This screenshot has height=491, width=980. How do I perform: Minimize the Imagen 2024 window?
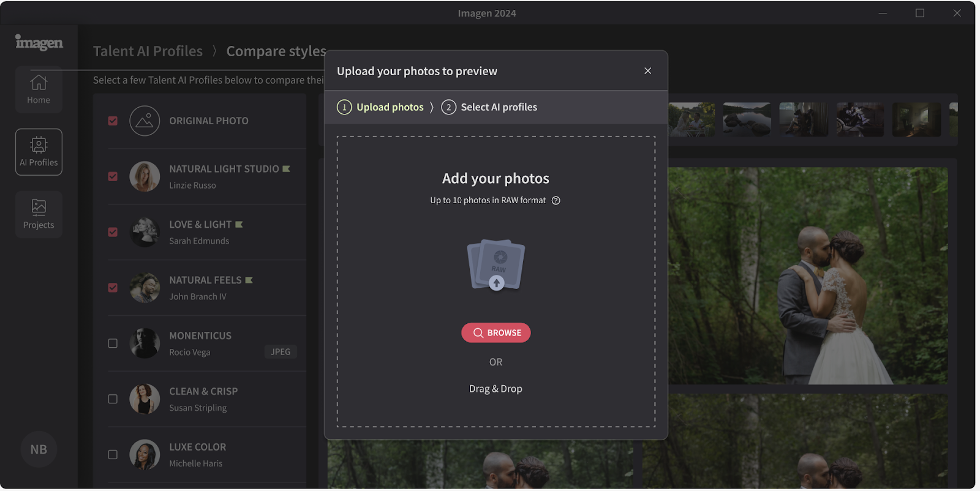883,13
